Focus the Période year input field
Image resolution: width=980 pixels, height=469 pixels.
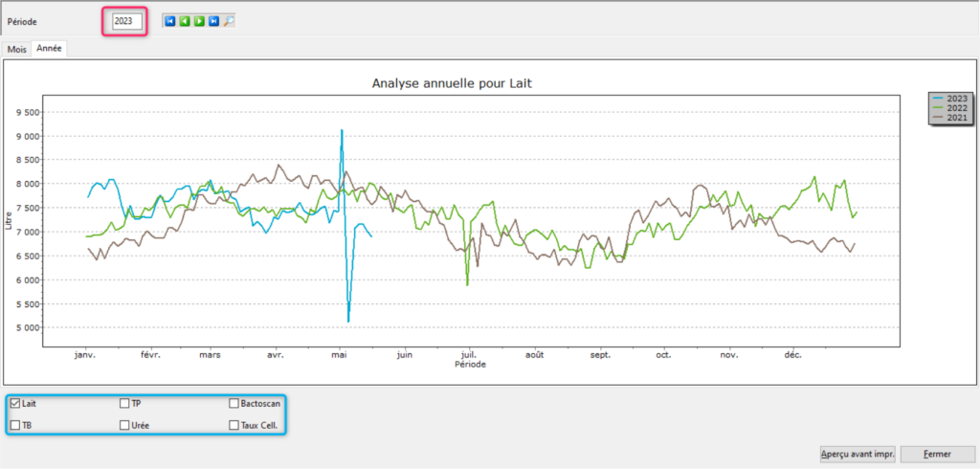[x=127, y=21]
